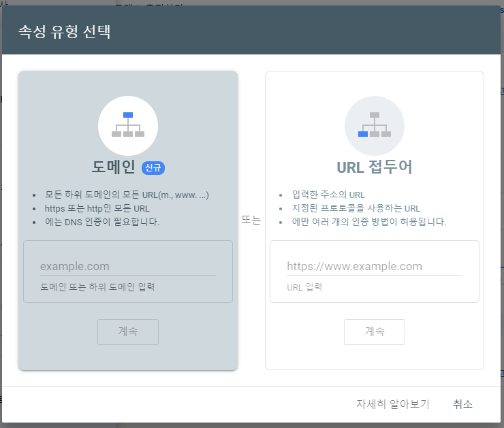Click 계속 button under domain panel
504x428 pixels.
(128, 331)
